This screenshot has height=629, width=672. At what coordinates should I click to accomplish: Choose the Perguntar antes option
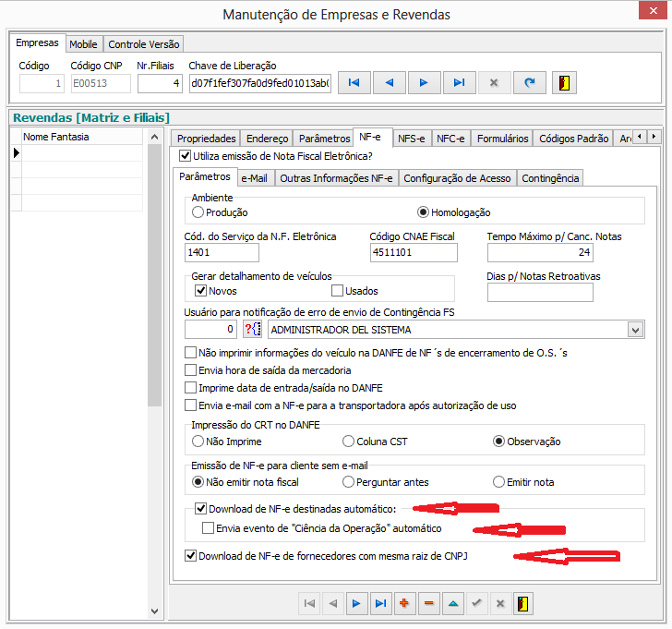tap(348, 482)
